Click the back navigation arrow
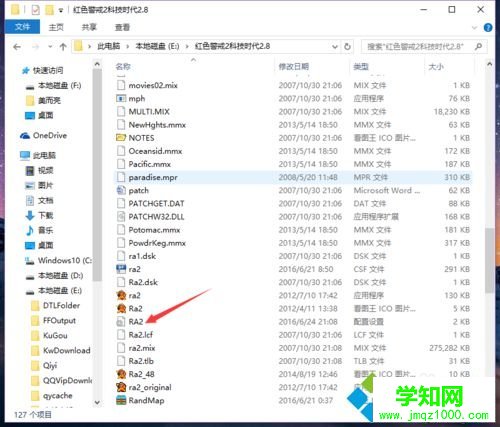500x427 pixels. [x=17, y=47]
